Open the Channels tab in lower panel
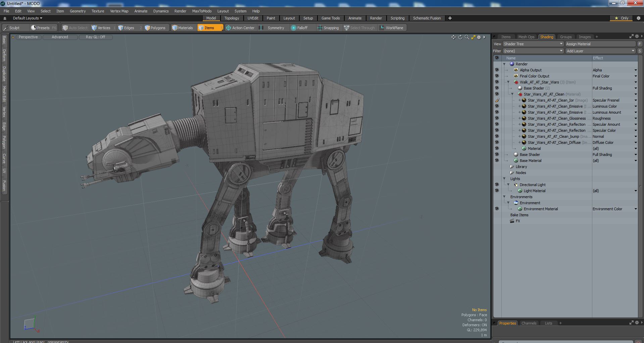644x343 pixels. (x=529, y=323)
